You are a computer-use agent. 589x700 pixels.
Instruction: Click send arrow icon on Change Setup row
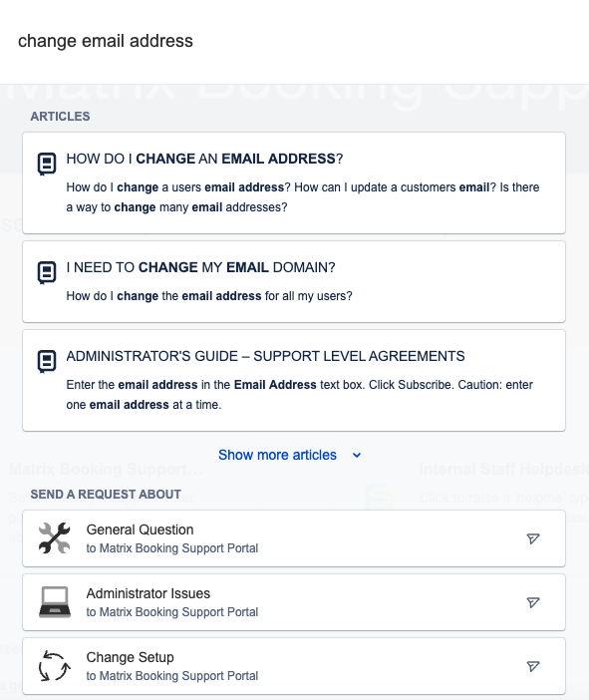[x=533, y=666]
